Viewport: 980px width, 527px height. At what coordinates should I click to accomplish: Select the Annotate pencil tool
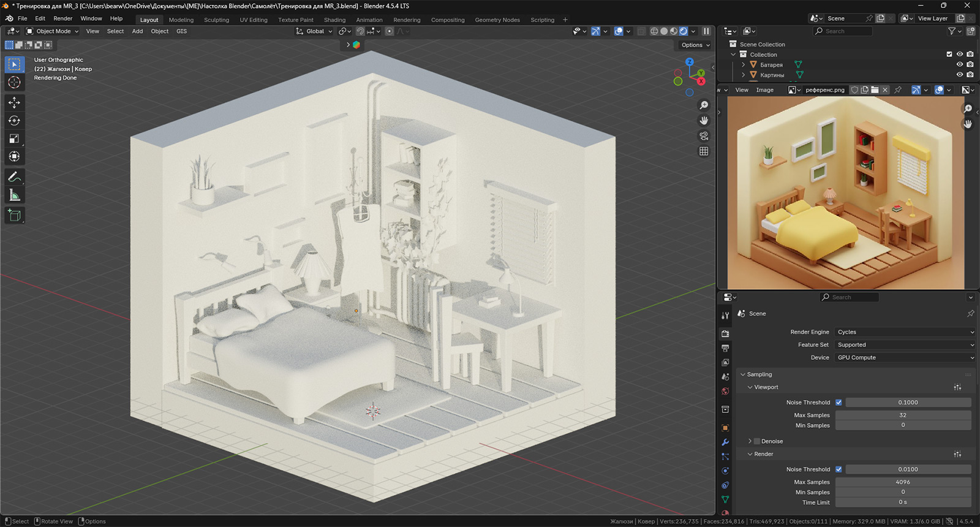14,177
